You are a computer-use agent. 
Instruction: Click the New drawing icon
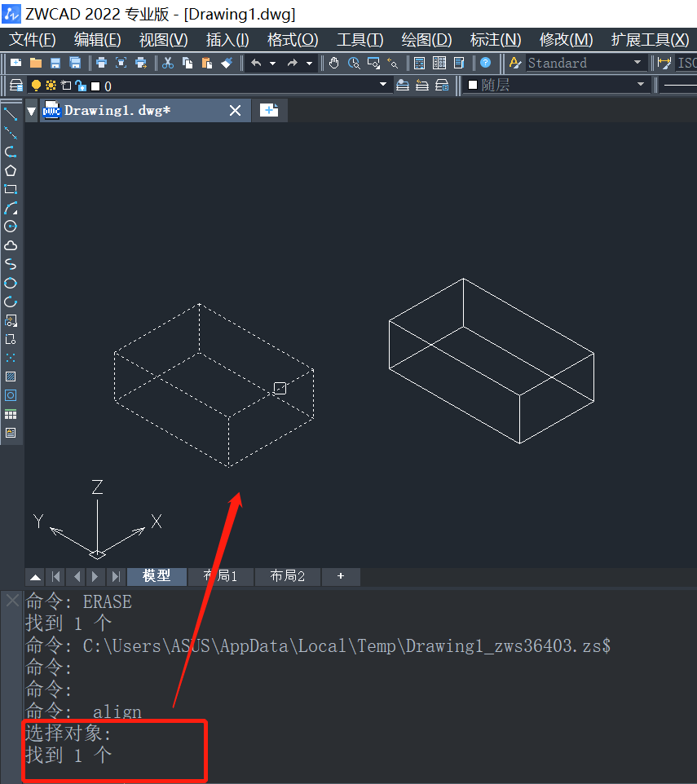tap(16, 63)
